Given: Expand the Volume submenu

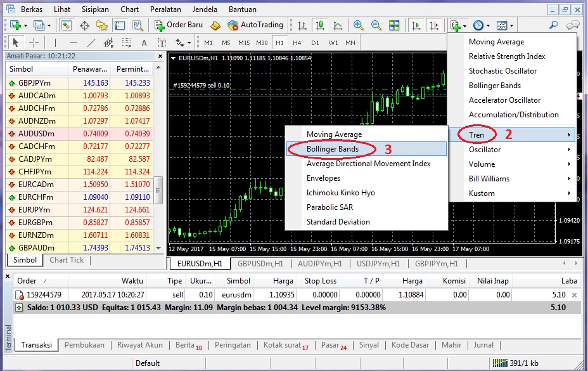Looking at the screenshot, I should coord(512,164).
